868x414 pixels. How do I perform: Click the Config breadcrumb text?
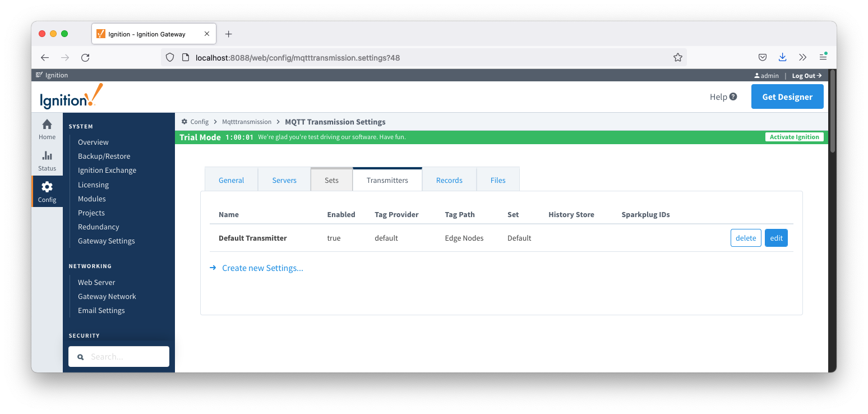click(x=200, y=122)
